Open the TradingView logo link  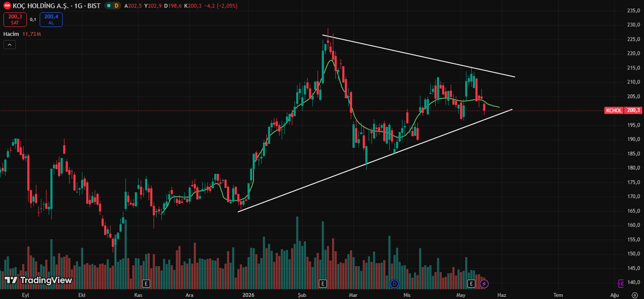point(38,280)
